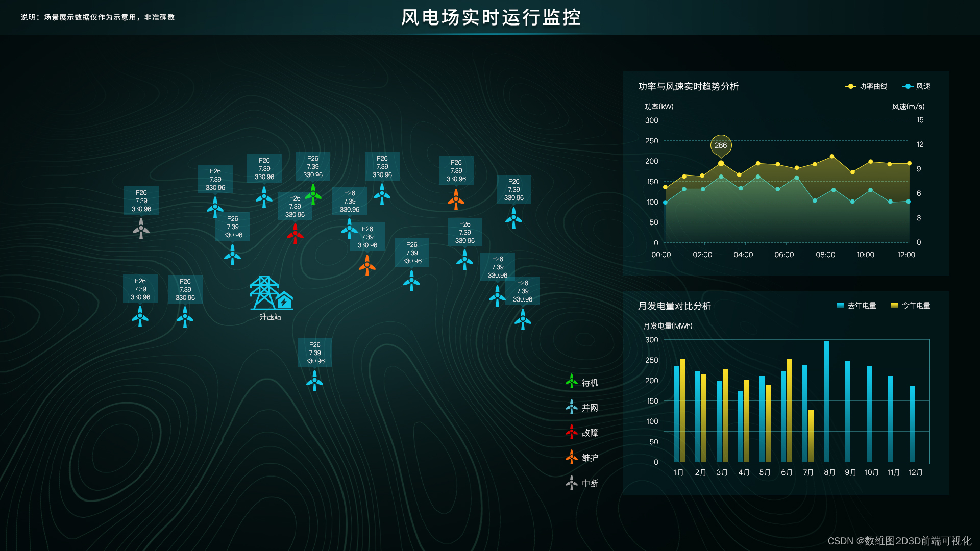Click the 1月 blue last-year bar

pos(676,414)
